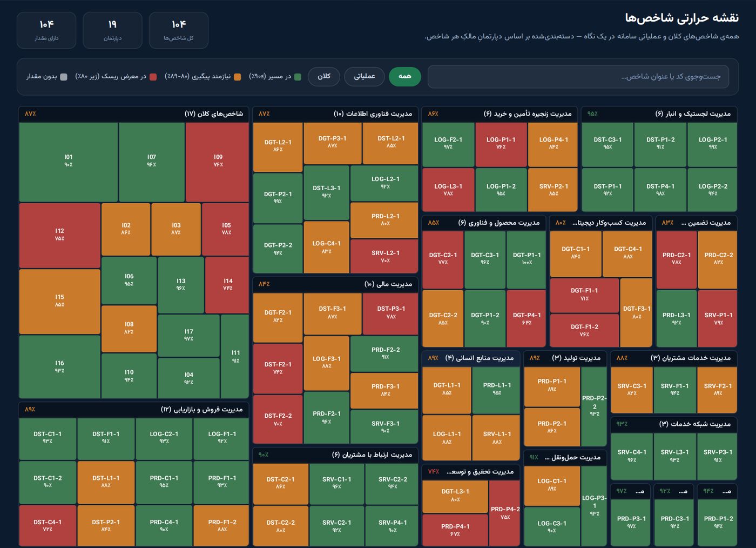Click the gray بدون مقدار legend swatch
Screen dimensions: 756x548
[64, 77]
